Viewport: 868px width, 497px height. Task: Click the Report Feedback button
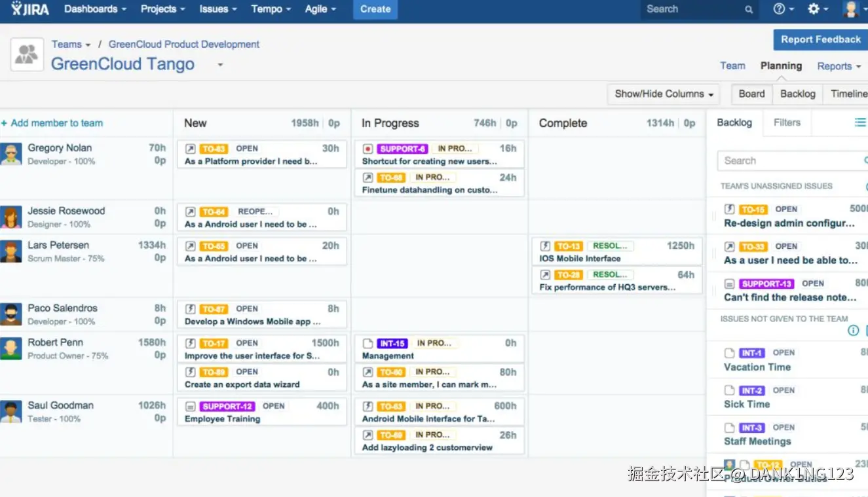[x=820, y=39]
